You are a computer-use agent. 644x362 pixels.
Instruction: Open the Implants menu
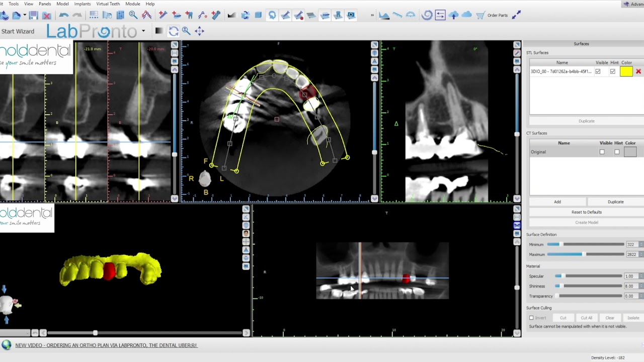pyautogui.click(x=83, y=4)
